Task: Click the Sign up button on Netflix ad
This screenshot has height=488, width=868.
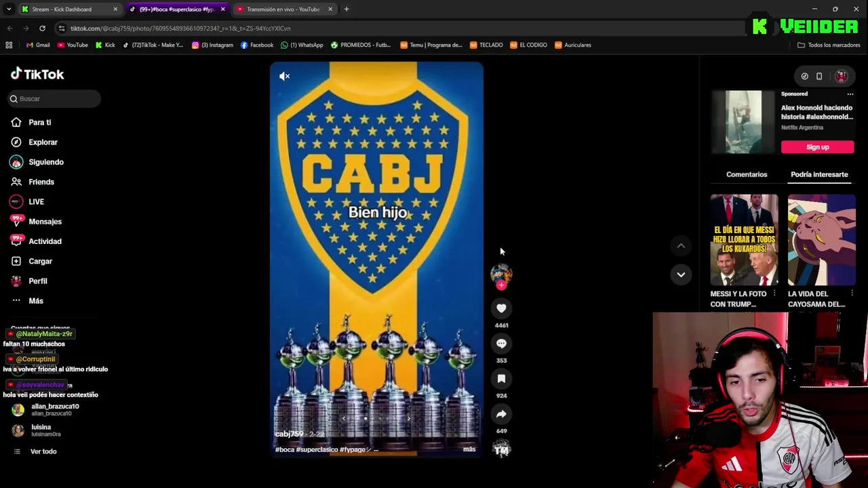Action: coord(817,147)
